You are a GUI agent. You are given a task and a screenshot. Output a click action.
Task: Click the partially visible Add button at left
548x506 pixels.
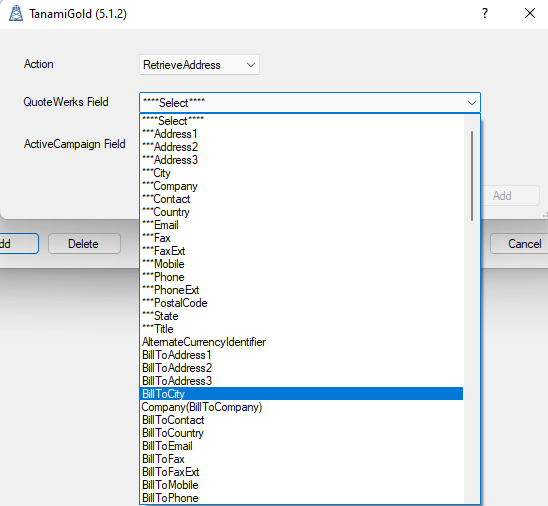19,244
